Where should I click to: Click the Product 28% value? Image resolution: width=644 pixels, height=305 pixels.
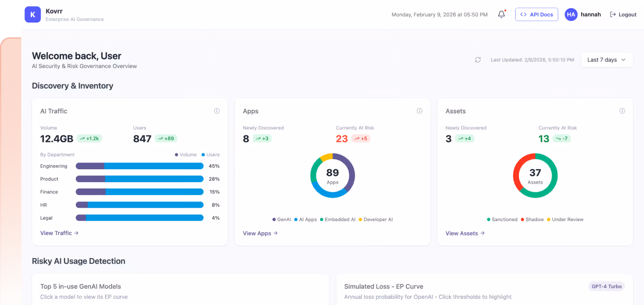click(214, 179)
